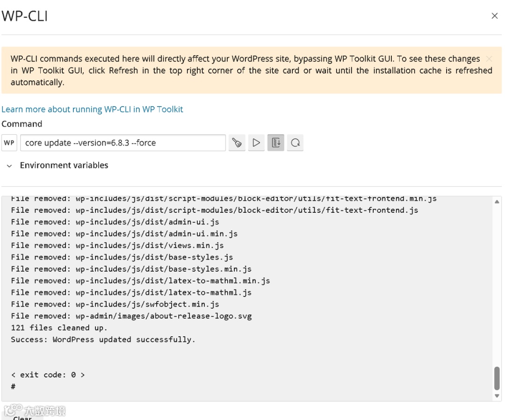Clear the command with the broom icon
505x420 pixels.
(237, 143)
